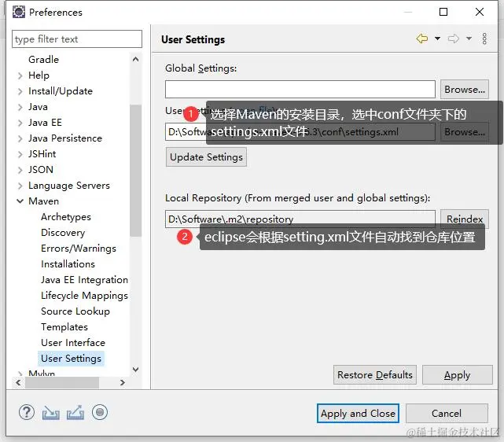Open Maven Installations page
Screen dimensions: 504x442
(x=68, y=264)
